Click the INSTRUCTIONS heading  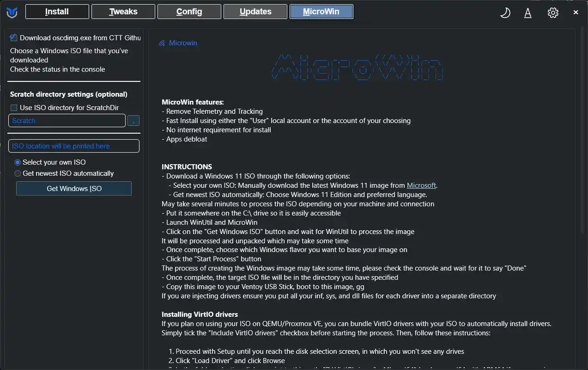(x=187, y=167)
